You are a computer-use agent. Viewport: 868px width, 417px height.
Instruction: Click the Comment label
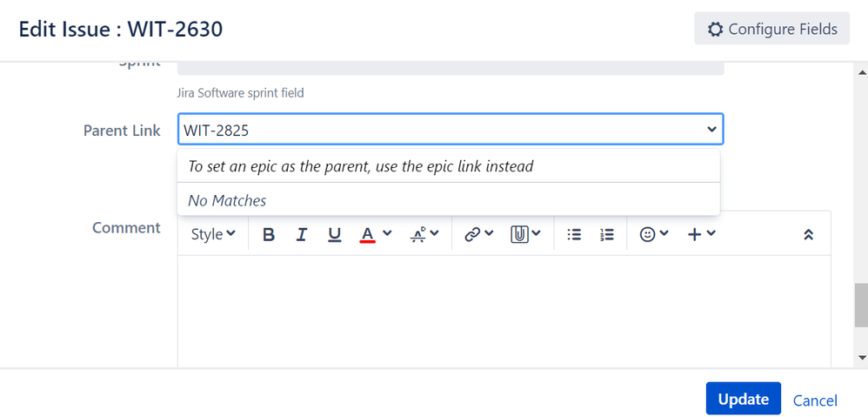pos(126,227)
